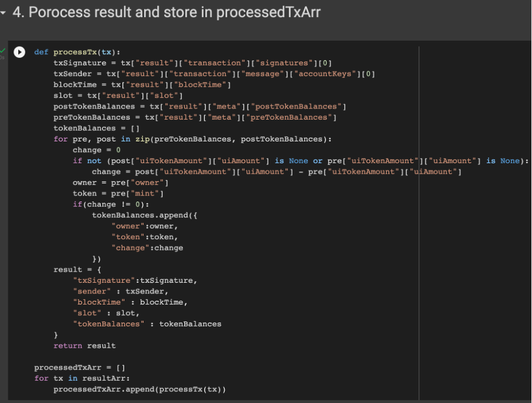Click the txSender assignment line
Viewport: 532px width, 403px height.
[214, 74]
